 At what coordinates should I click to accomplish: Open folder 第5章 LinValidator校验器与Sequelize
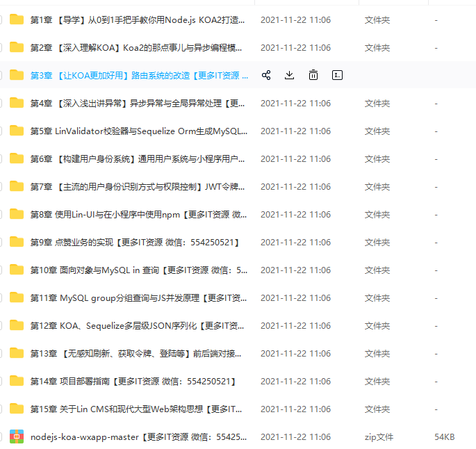[139, 131]
